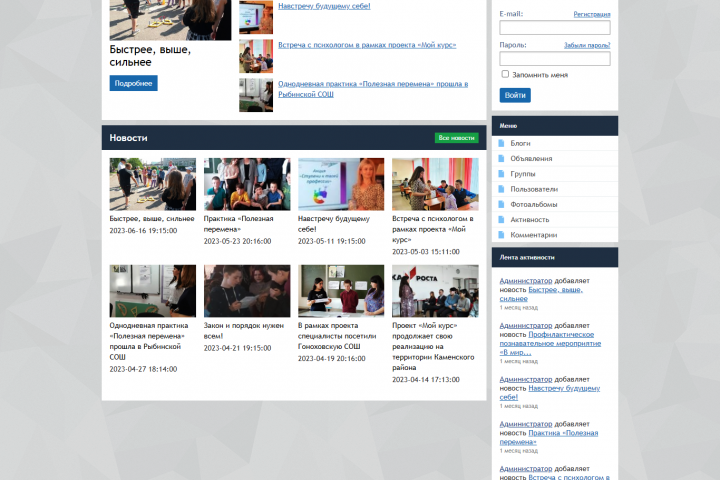Open link Навстречу будущему себе! in top list
The height and width of the screenshot is (480, 720).
[x=324, y=6]
